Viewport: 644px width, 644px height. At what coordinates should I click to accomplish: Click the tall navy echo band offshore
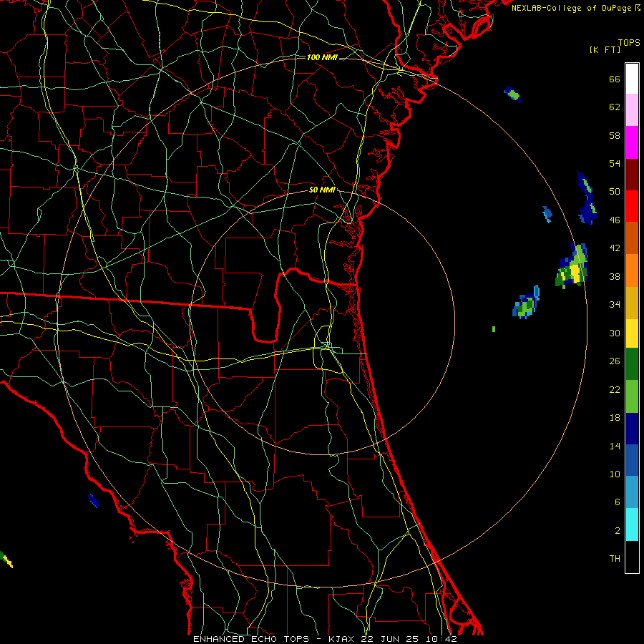coord(587,198)
